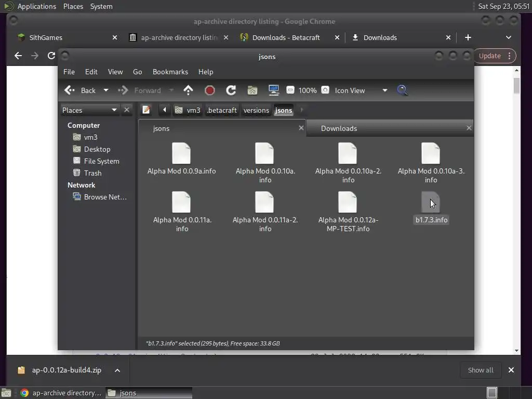Zoom in with the plus icon
The height and width of the screenshot is (399, 532).
[x=325, y=90]
